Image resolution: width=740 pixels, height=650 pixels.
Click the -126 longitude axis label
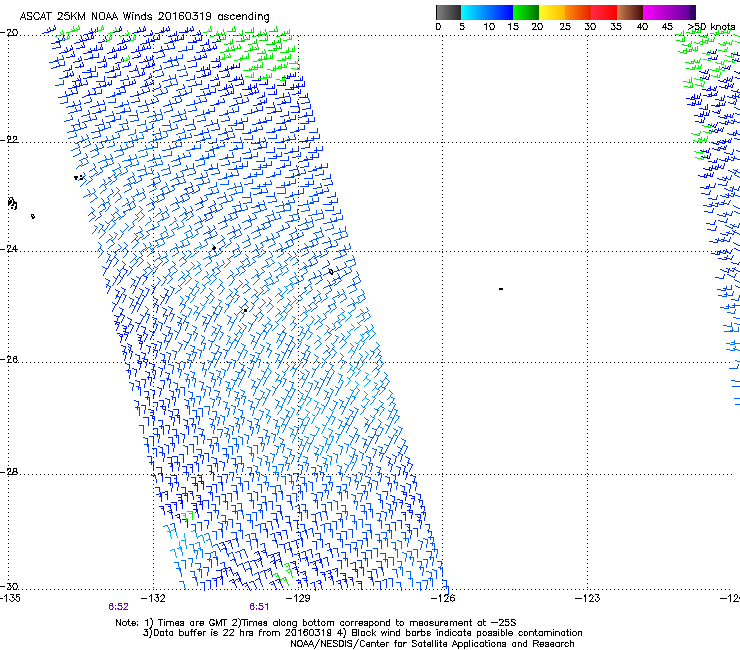443,599
